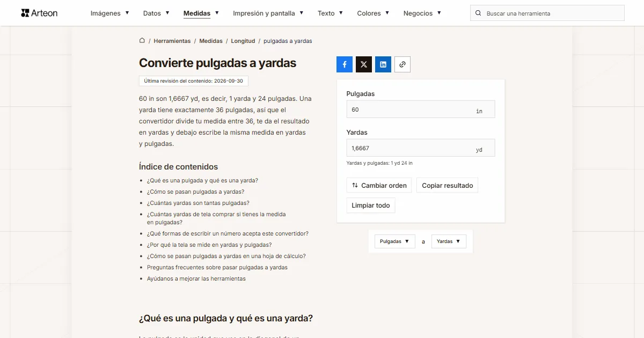Open the Colores menu
644x338 pixels.
[x=373, y=13]
